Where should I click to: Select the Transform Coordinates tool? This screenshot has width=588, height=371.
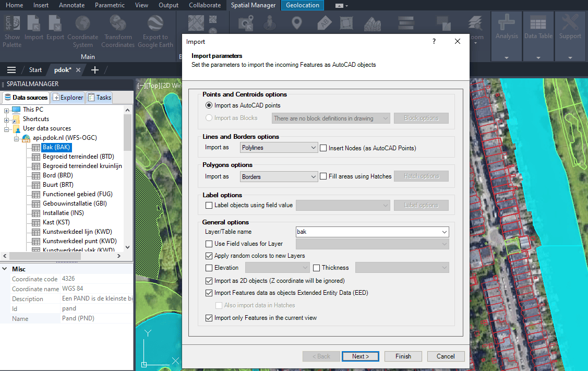(x=118, y=23)
